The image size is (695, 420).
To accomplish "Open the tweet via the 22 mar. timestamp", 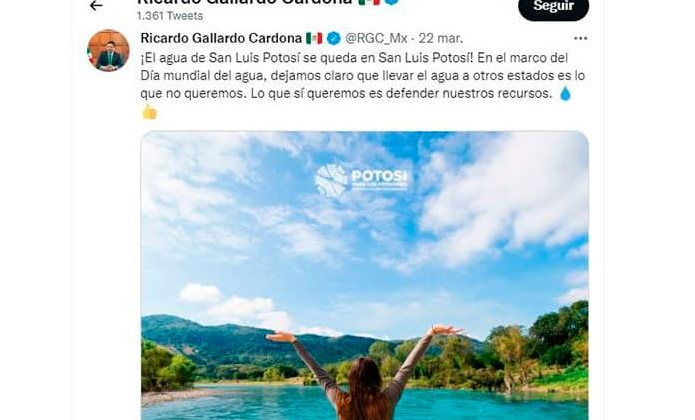I will click(x=441, y=39).
